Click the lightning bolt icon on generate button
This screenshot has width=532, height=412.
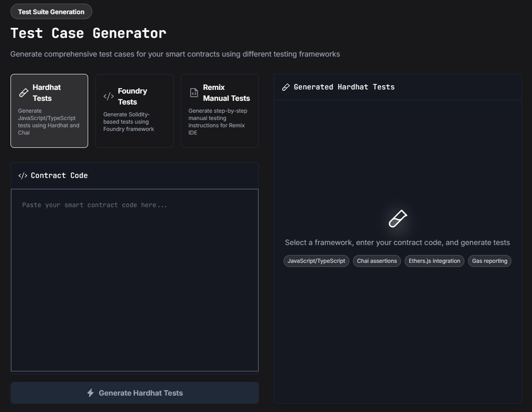[90, 393]
